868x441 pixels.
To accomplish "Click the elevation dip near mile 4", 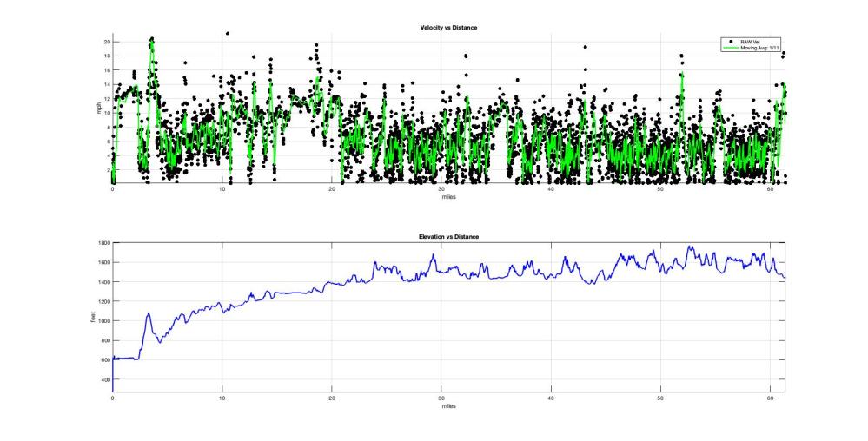I will click(159, 342).
